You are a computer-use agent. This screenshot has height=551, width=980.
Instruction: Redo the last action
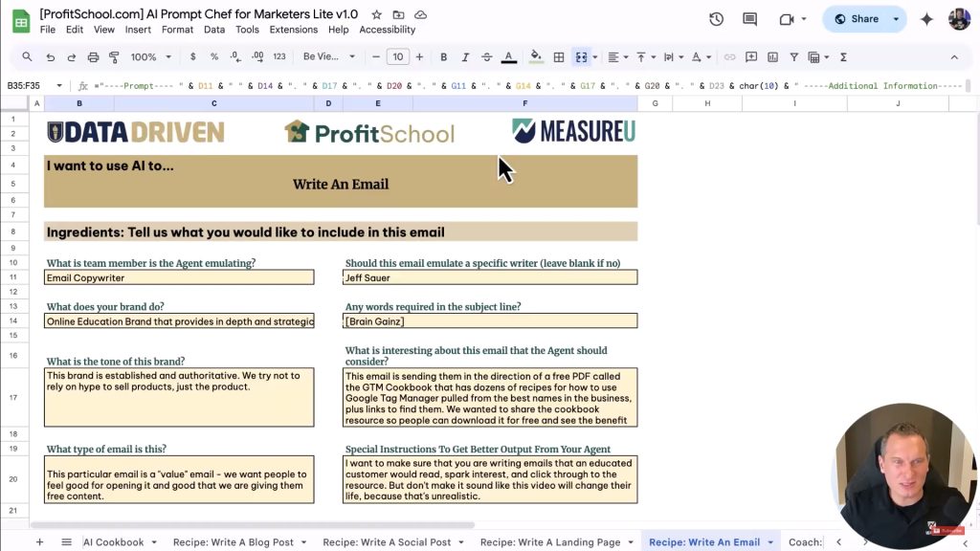[x=71, y=56]
